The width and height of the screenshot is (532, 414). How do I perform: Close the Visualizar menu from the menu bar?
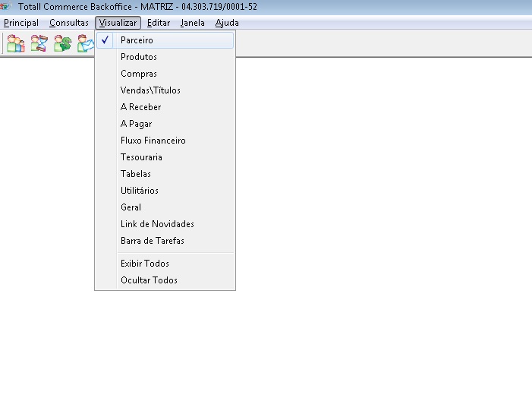click(118, 23)
